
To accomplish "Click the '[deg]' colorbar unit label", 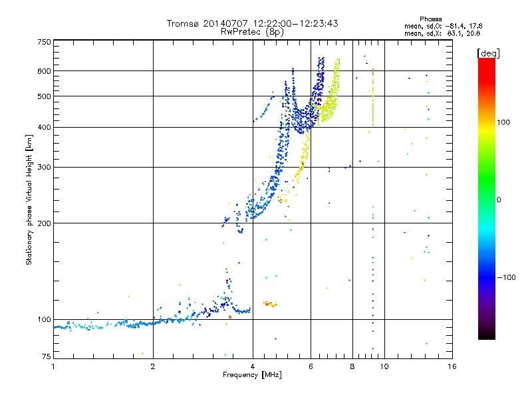I will point(488,53).
